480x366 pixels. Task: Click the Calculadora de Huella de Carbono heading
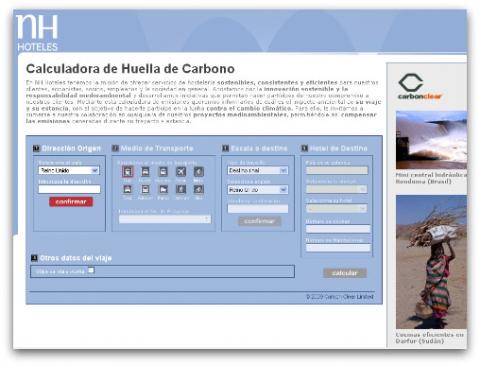130,69
